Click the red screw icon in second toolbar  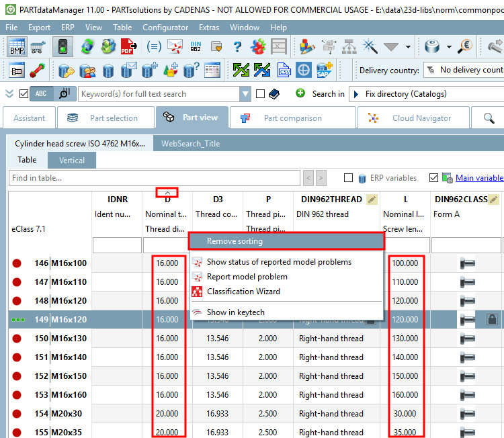click(x=38, y=70)
